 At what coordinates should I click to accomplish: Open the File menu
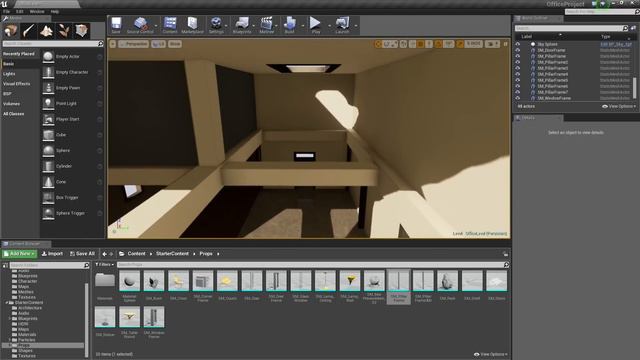(x=7, y=11)
